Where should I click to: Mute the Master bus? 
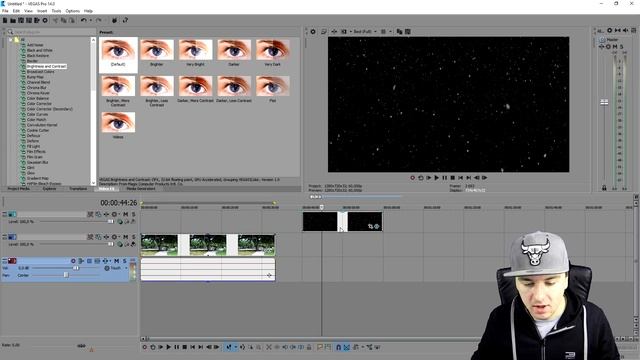click(615, 47)
